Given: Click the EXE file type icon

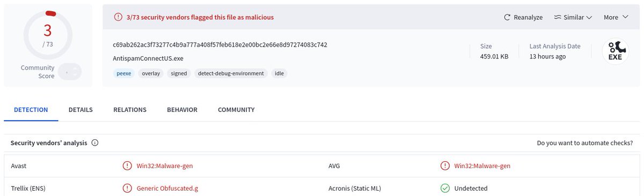Looking at the screenshot, I should click(x=615, y=51).
